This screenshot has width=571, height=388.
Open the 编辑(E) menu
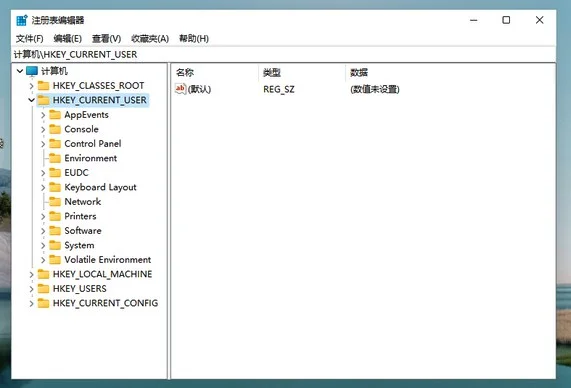click(67, 39)
